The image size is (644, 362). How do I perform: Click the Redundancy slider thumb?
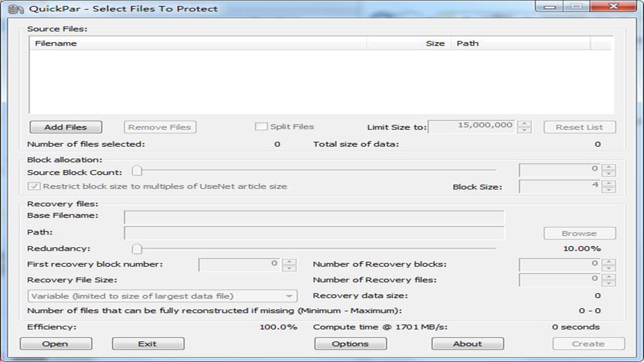137,249
